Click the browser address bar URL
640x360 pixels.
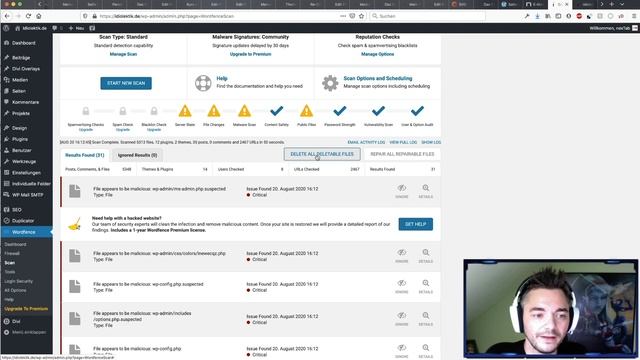[167, 16]
